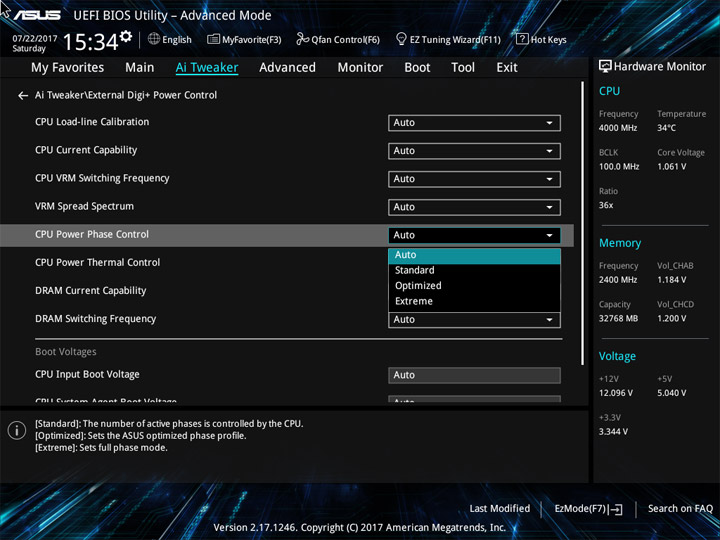Change language via English label
The image size is (720, 540).
coord(177,39)
